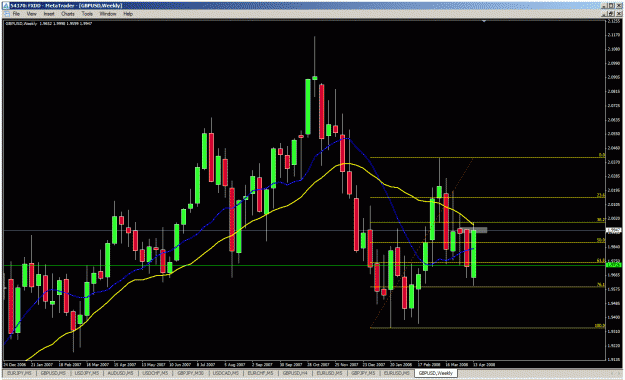Switch to the AUDUSD,M5 chart tab

(x=120, y=373)
